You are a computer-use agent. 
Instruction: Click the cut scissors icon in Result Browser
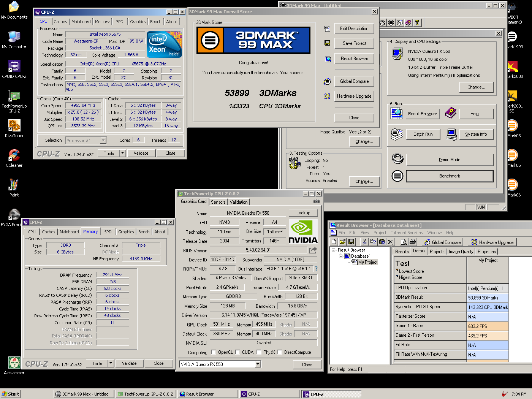[x=364, y=242]
